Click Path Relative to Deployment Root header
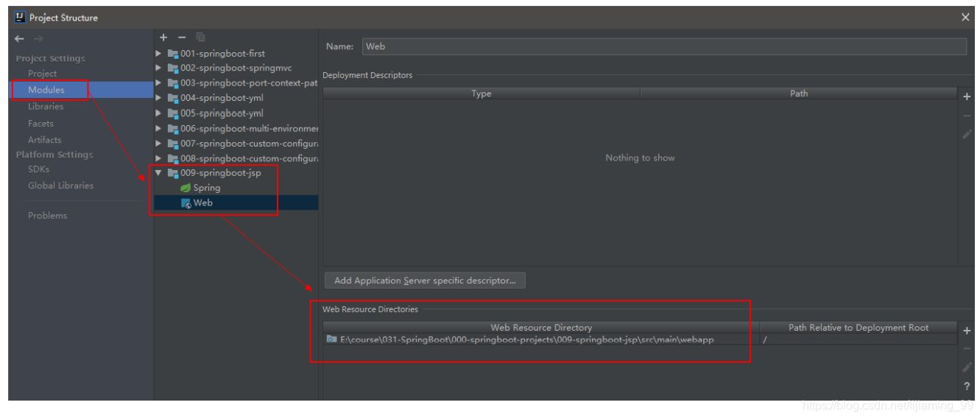This screenshot has width=980, height=419. 859,328
